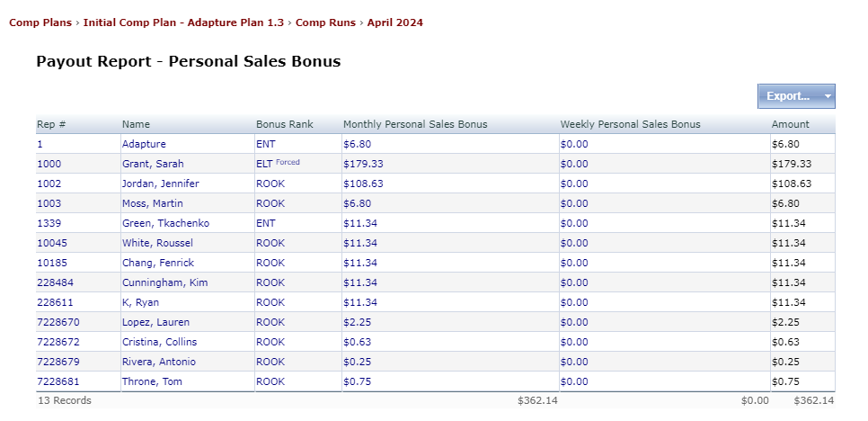Sort by Weekly Personal Sales Bonus header

point(630,124)
